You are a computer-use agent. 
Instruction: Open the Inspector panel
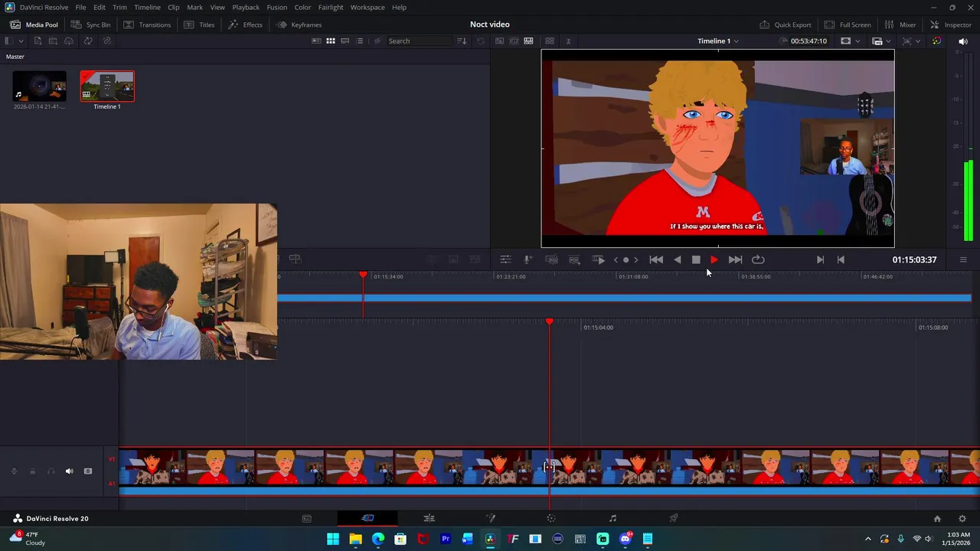point(950,24)
